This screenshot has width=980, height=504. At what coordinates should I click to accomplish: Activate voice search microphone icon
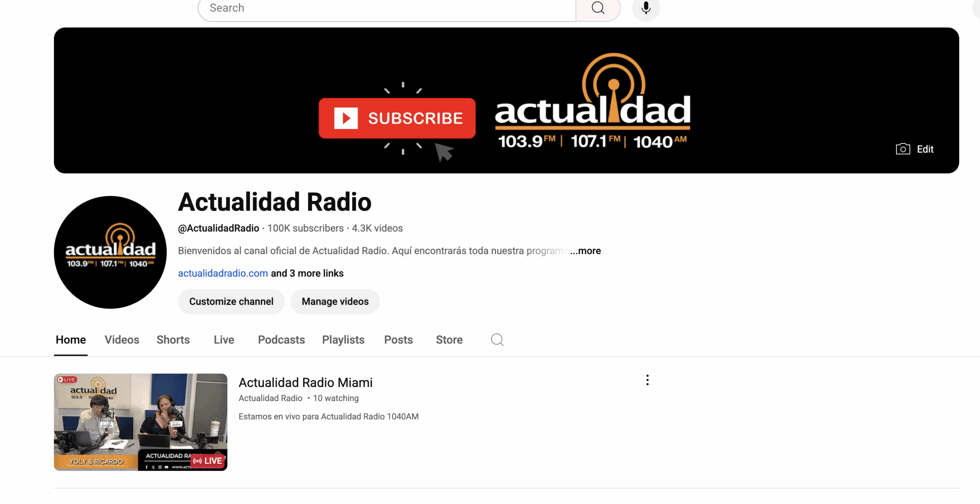point(646,8)
